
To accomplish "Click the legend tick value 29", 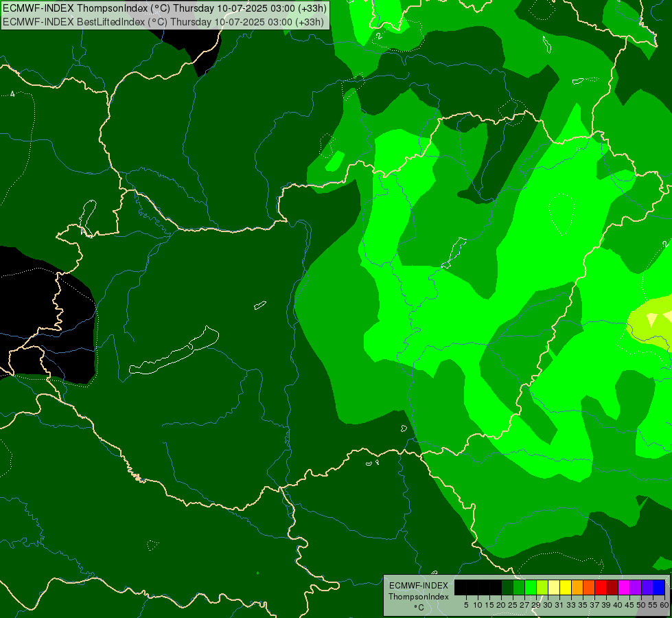I will tap(536, 605).
